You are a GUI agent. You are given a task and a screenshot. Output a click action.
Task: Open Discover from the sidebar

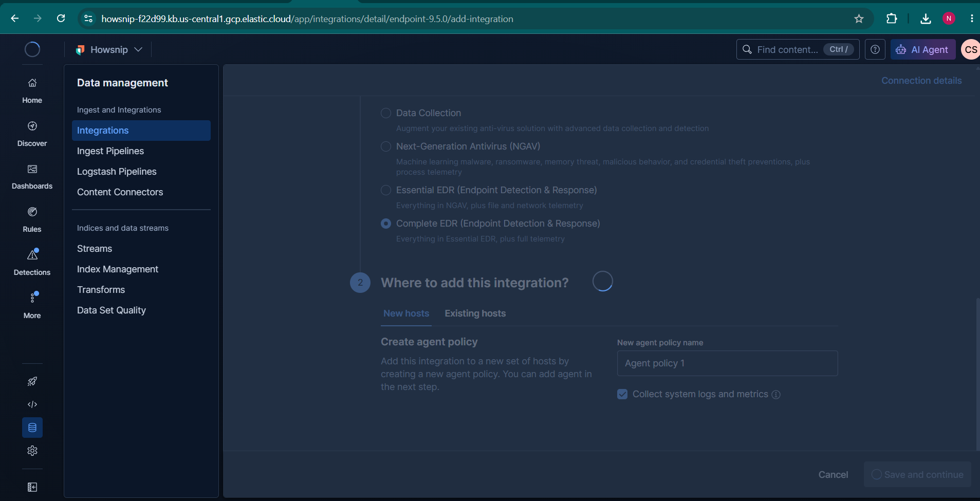pos(32,134)
